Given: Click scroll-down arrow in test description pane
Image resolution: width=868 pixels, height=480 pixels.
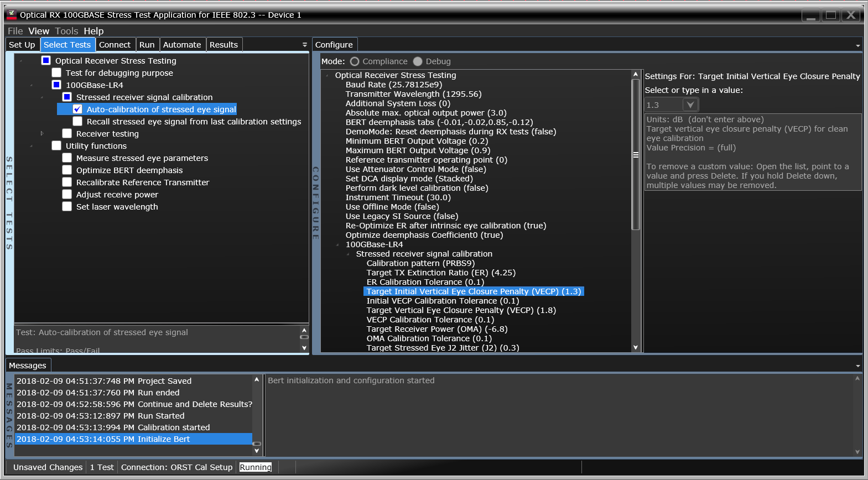Looking at the screenshot, I should (304, 347).
